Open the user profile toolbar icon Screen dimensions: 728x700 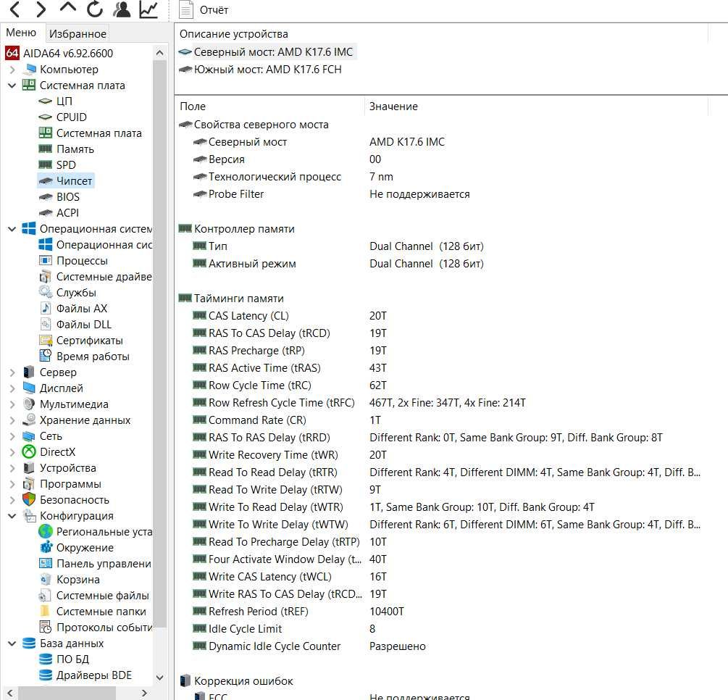tap(122, 9)
